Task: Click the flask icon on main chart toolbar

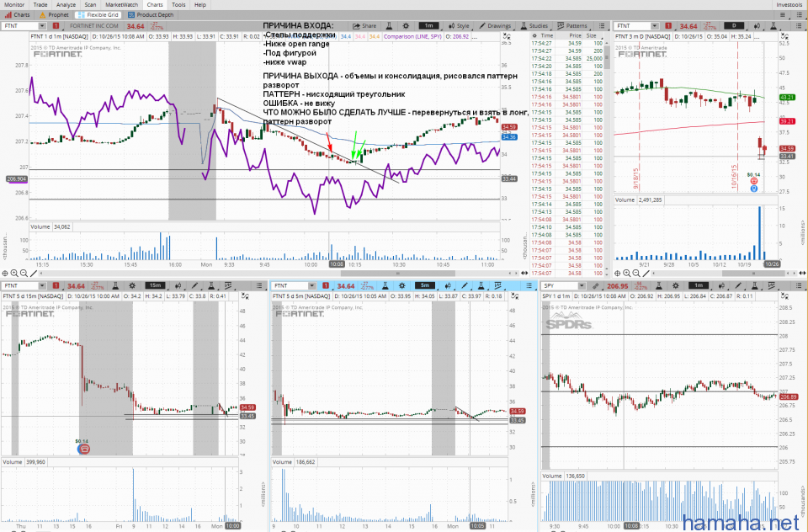Action: (x=390, y=26)
